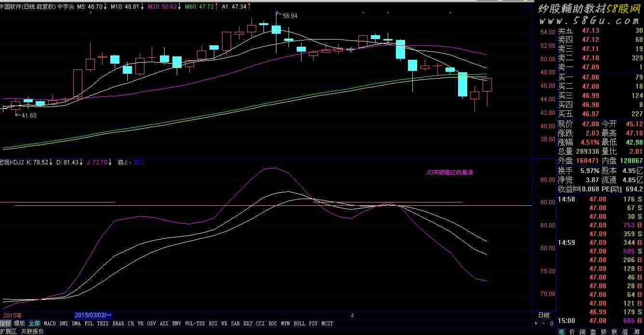The width and height of the screenshot is (644, 335).
Task: Click the 买一 bid price 47.08
Action: click(x=591, y=77)
